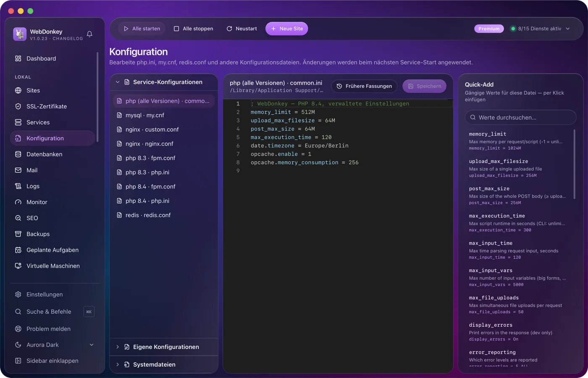Click the Geplante Aufgaben calendar icon
588x378 pixels.
[18, 250]
